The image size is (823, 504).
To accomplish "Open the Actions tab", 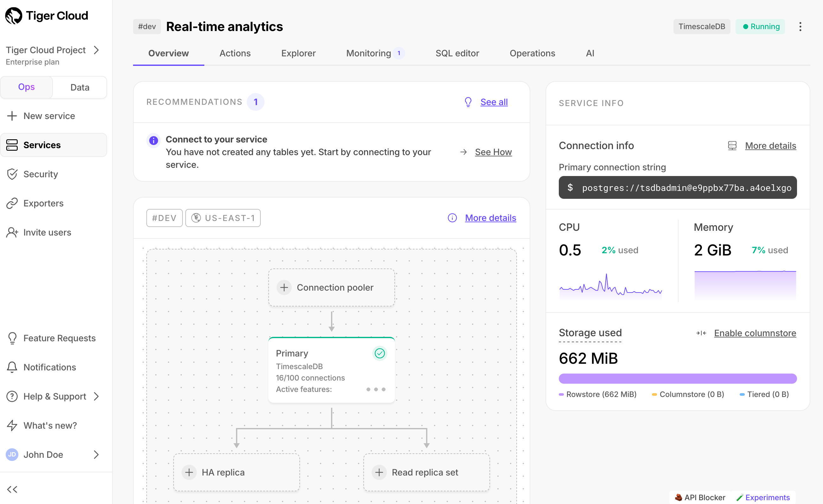I will tap(235, 54).
